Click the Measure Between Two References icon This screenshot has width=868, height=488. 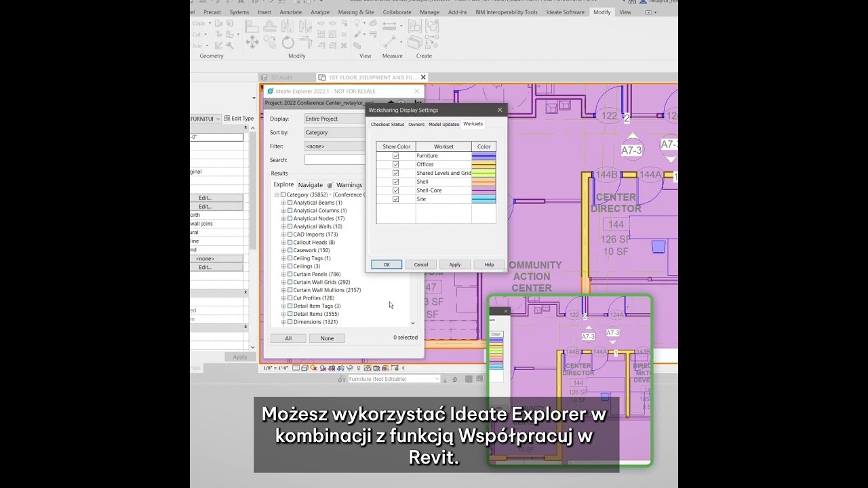389,26
